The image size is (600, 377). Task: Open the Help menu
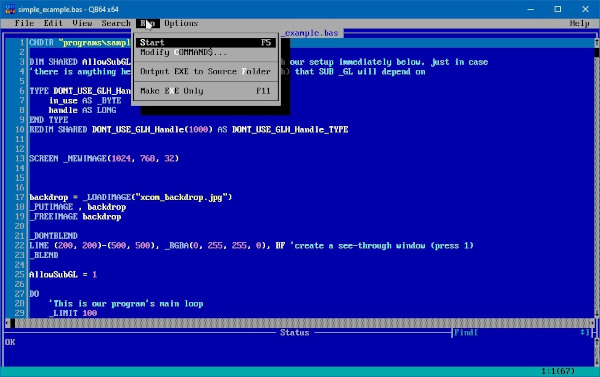tap(580, 23)
